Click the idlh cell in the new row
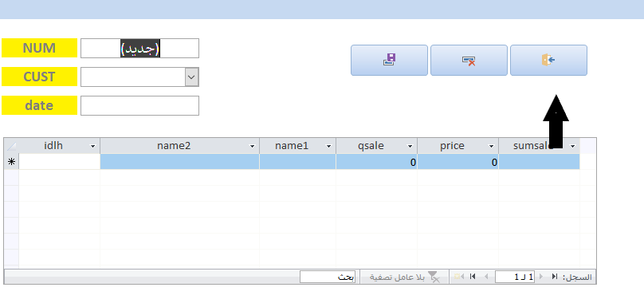This screenshot has width=644, height=303. click(59, 162)
